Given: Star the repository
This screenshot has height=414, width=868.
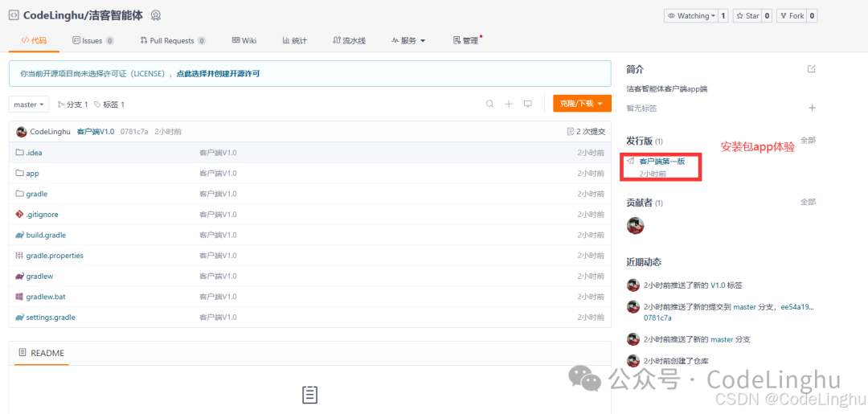Looking at the screenshot, I should tap(747, 16).
